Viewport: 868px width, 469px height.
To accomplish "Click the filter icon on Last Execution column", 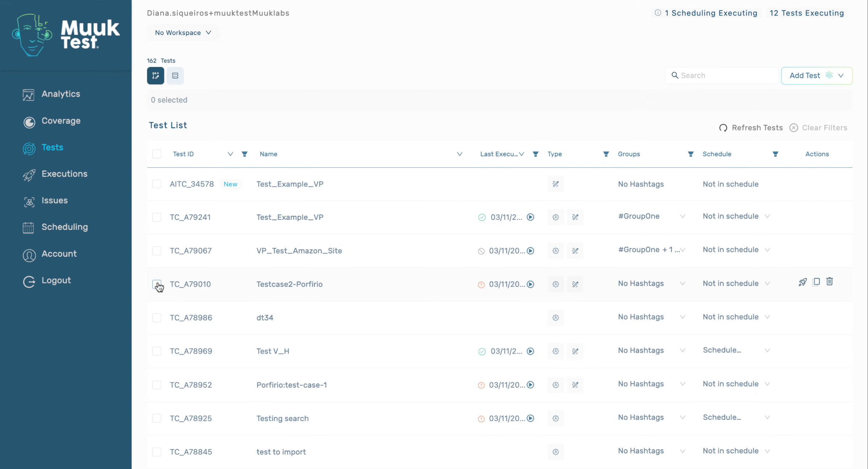I will [x=535, y=154].
